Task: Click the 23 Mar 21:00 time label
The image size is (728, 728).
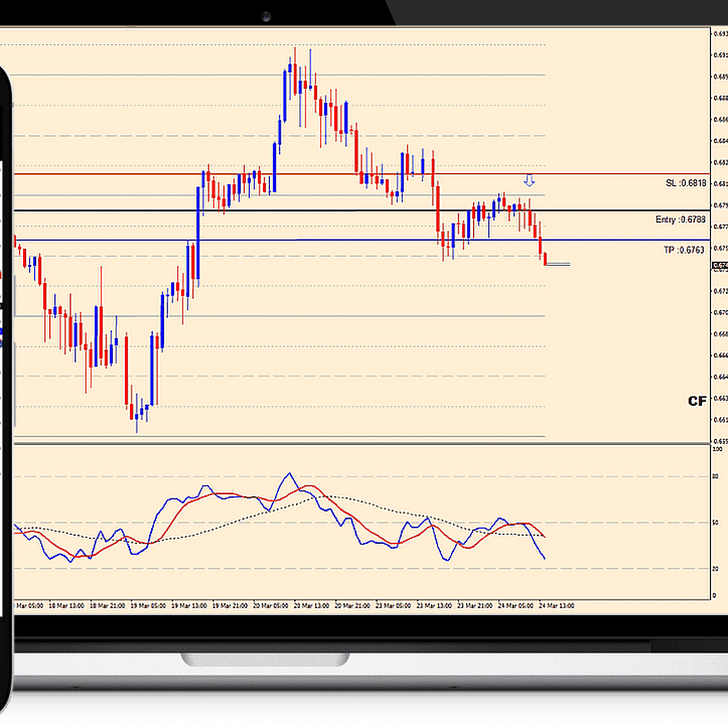Action: coord(475,606)
